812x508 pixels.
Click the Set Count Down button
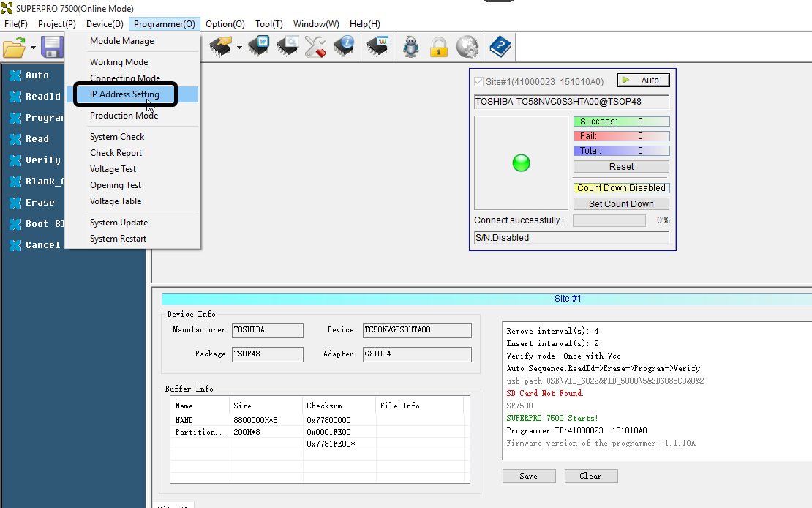click(620, 203)
